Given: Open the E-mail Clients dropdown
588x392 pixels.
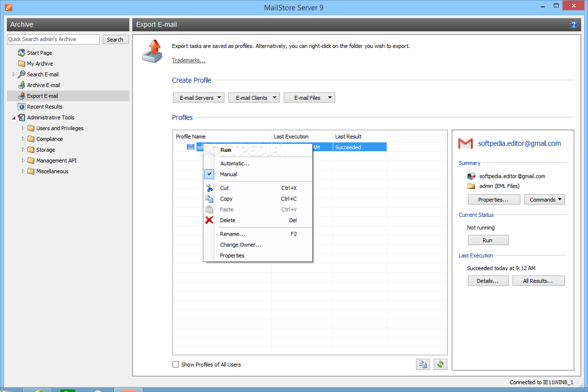Looking at the screenshot, I should coord(254,98).
